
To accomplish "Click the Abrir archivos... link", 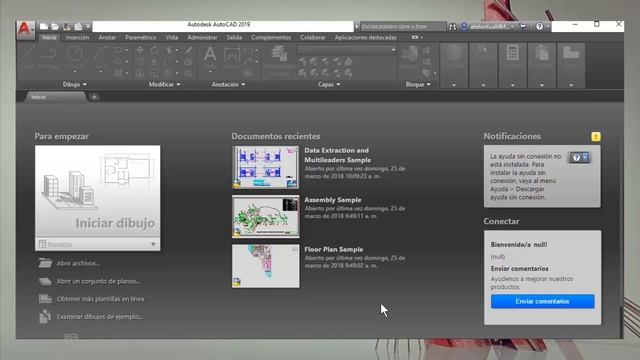I will point(78,263).
